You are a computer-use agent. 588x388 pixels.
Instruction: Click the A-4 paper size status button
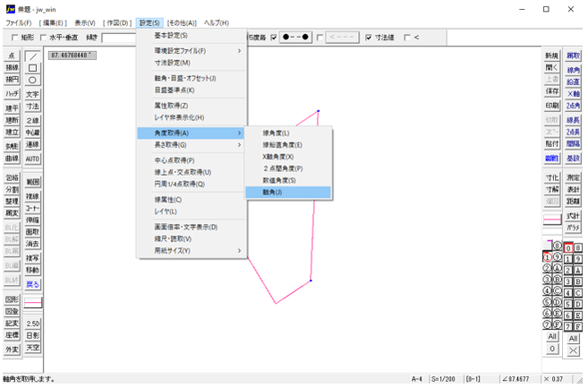(417, 379)
